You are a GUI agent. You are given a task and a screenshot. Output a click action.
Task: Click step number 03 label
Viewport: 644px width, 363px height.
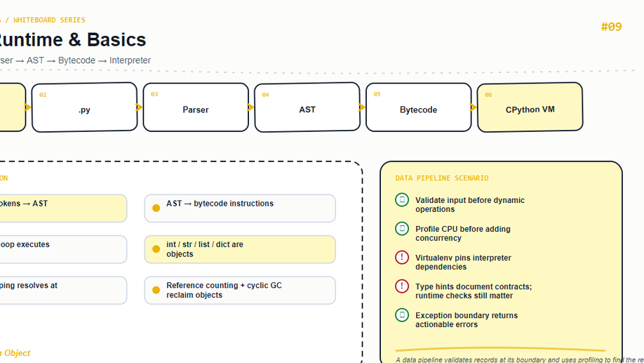click(154, 94)
